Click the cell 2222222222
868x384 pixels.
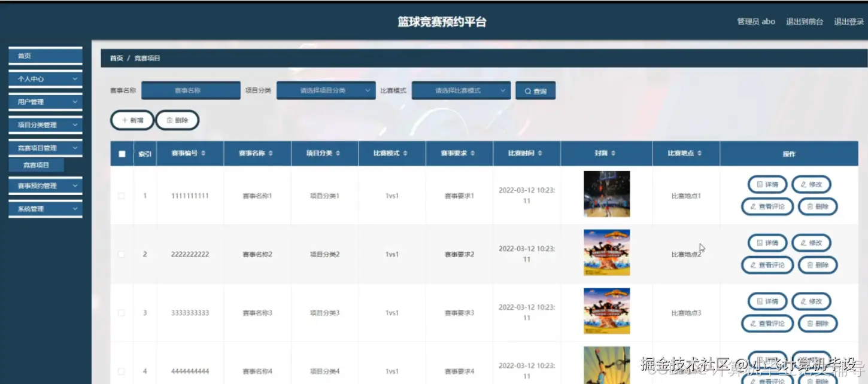(x=190, y=254)
